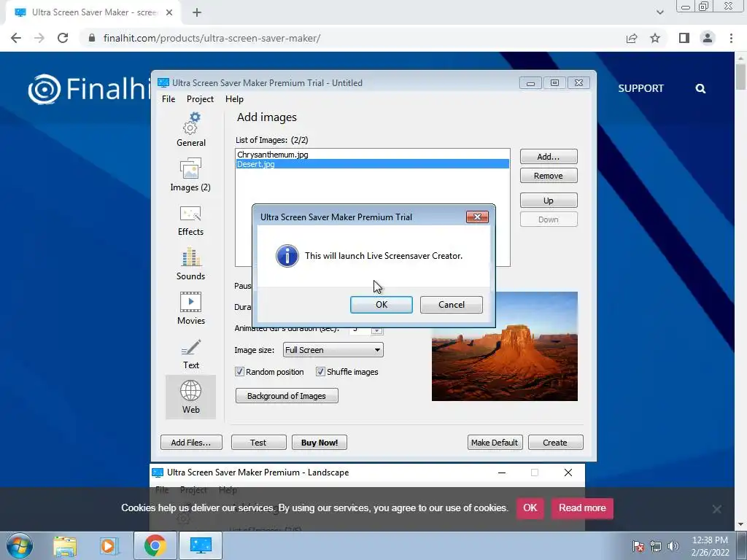This screenshot has height=560, width=747.
Task: Select Desert.jpg in the image list
Action: coord(373,164)
